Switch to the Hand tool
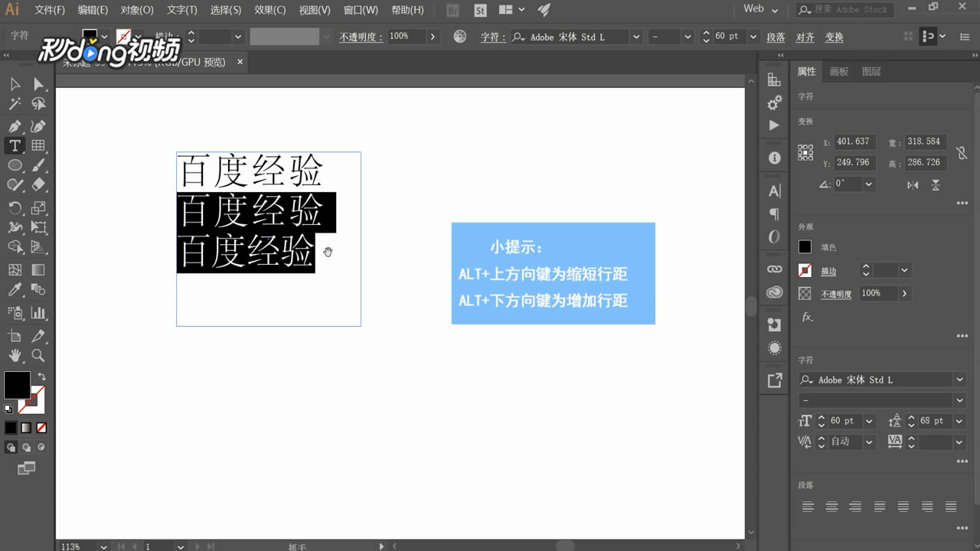This screenshot has height=551, width=980. point(15,355)
